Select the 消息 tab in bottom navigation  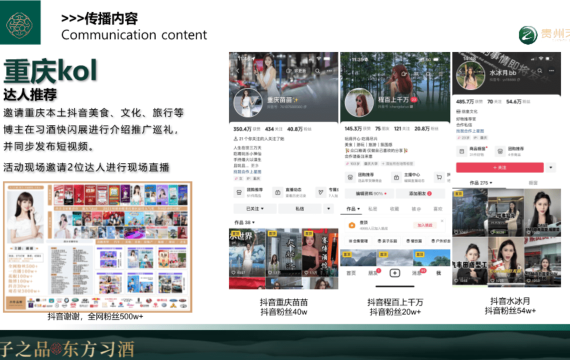coord(417,273)
